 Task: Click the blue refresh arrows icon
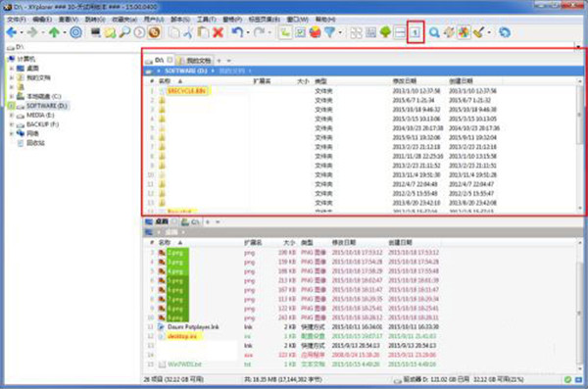click(x=505, y=32)
